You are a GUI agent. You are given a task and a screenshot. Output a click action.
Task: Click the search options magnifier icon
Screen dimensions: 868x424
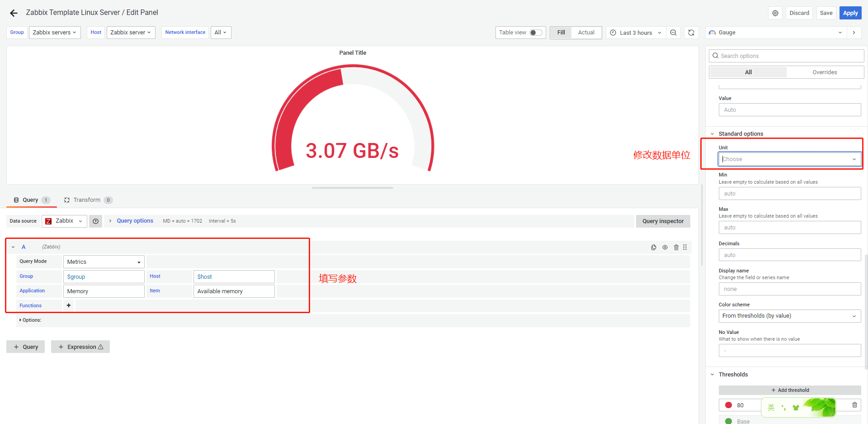point(715,56)
